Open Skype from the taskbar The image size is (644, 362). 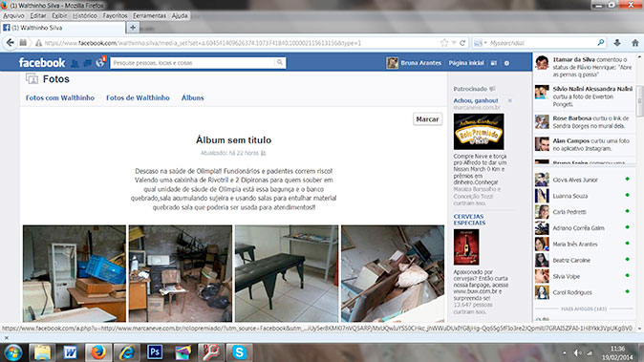pos(239,352)
